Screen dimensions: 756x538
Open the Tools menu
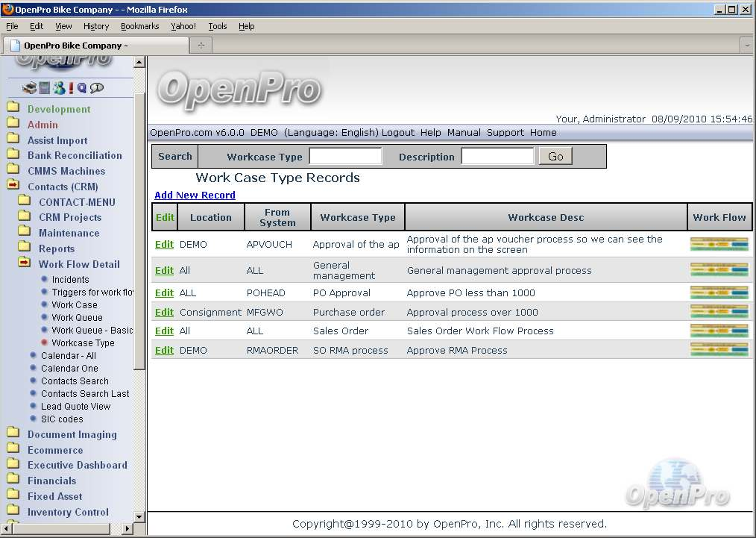[x=217, y=26]
